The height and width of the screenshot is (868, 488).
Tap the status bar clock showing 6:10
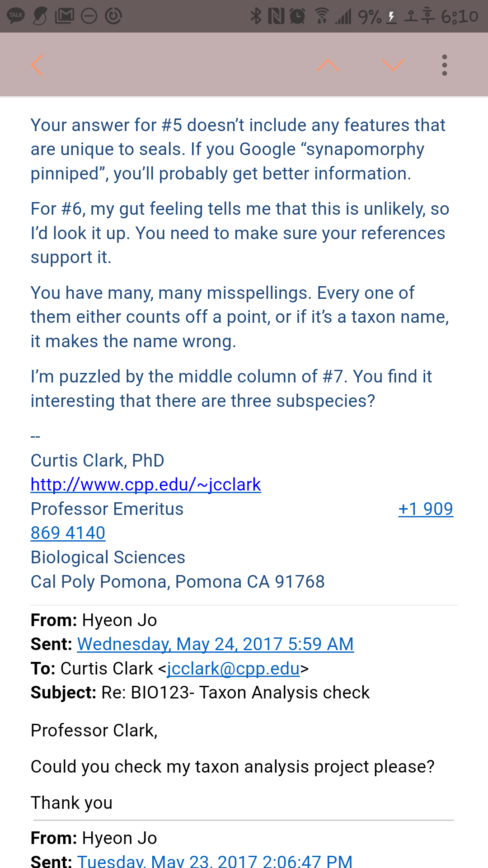tap(459, 17)
